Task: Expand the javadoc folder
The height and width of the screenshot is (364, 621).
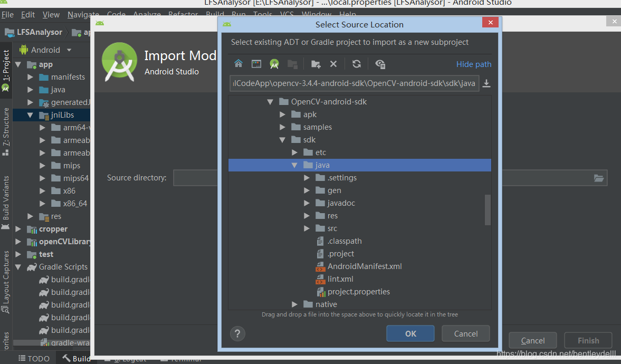Action: tap(307, 203)
